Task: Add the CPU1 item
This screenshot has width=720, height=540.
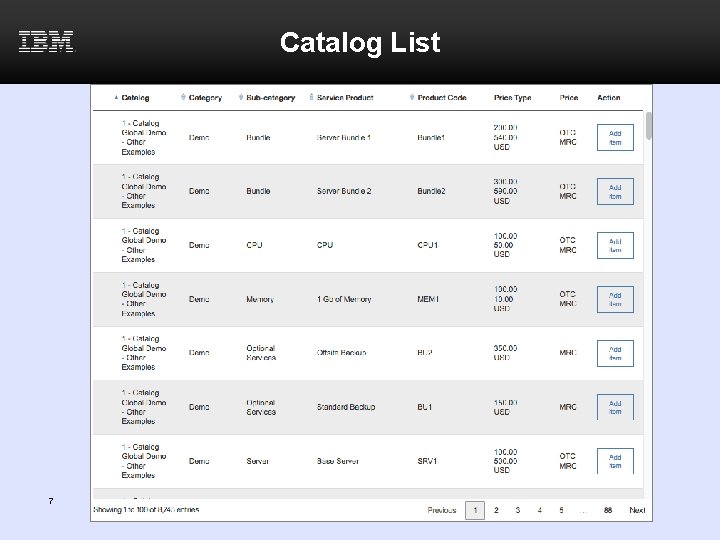Action: [615, 245]
